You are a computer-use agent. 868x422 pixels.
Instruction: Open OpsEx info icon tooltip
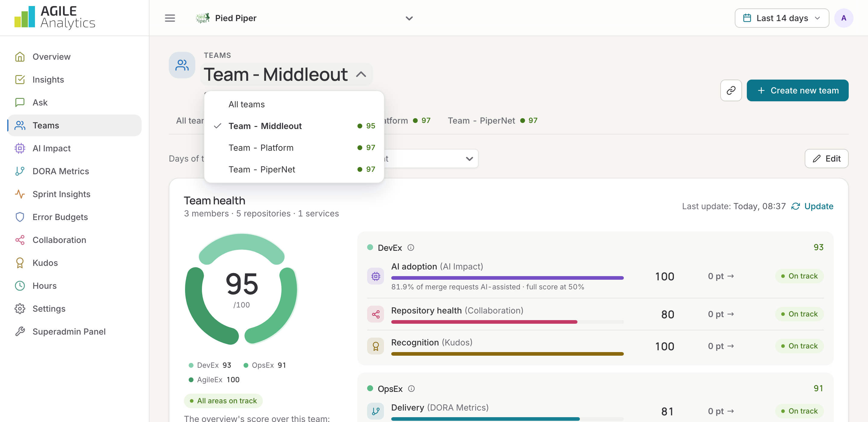pos(411,389)
